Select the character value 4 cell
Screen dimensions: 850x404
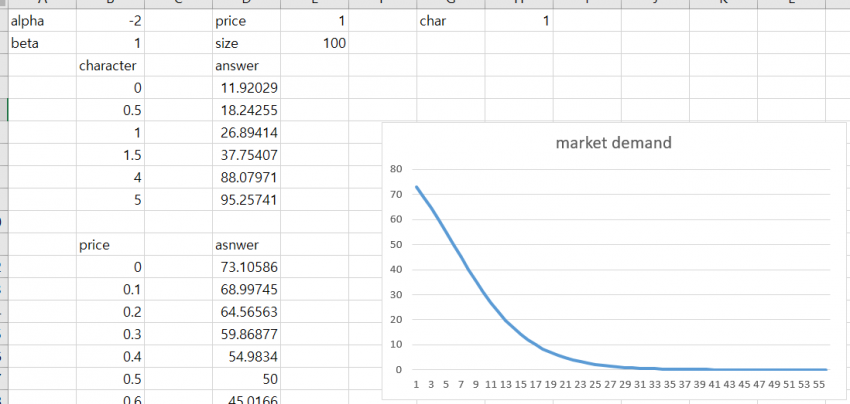(x=111, y=177)
